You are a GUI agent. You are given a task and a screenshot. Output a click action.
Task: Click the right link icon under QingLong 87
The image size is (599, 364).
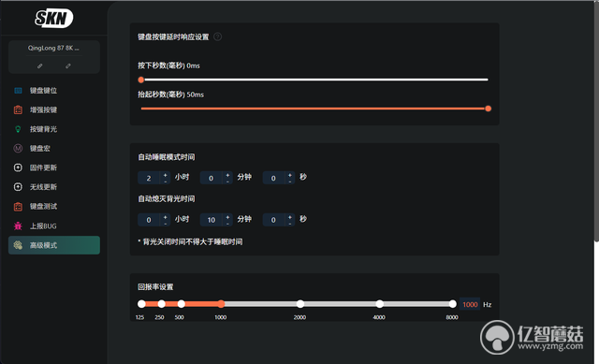click(x=68, y=66)
